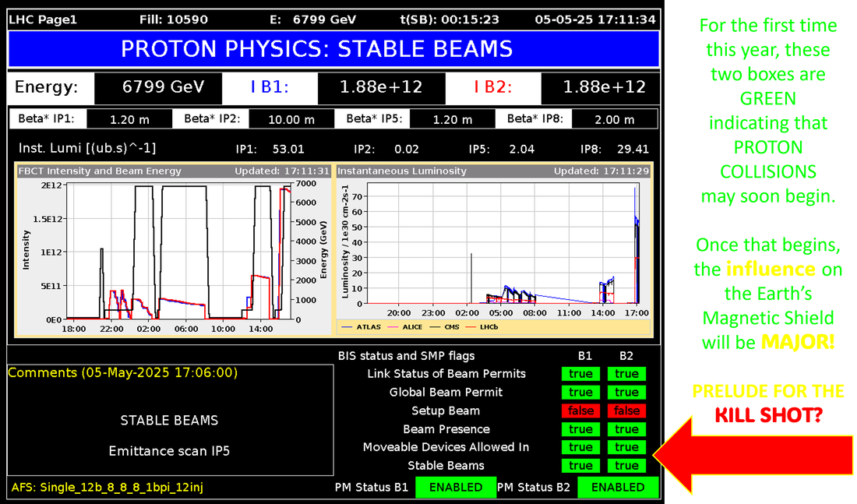
Task: Click the I B1 intensity value 1.88e+12
Action: tap(382, 87)
